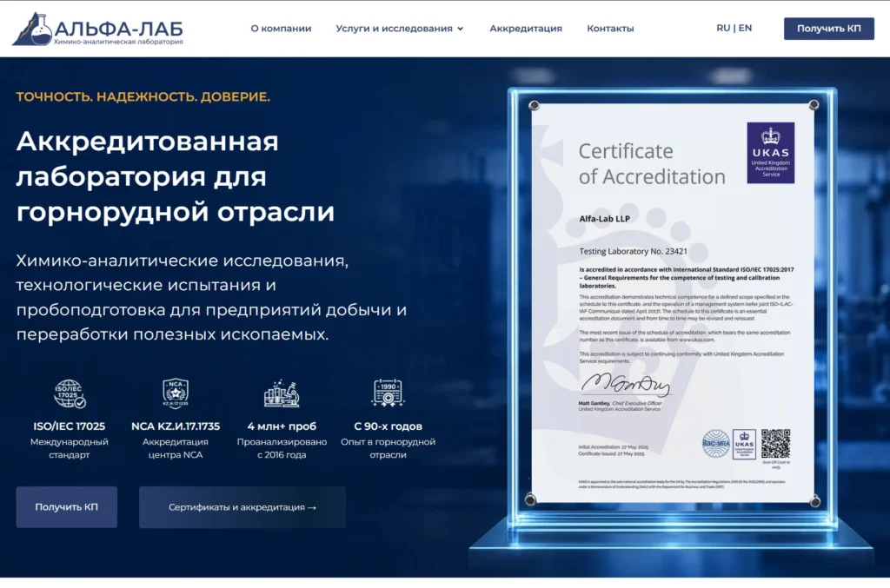Expand the Услуги и исследования dropdown arrow
890x588 pixels.
click(461, 29)
